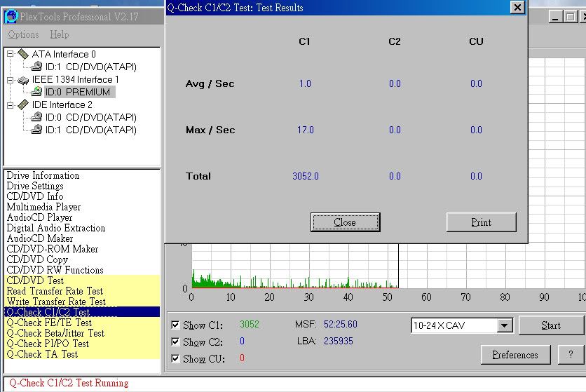
Task: Toggle the Show CU checkbox
Action: pos(175,358)
